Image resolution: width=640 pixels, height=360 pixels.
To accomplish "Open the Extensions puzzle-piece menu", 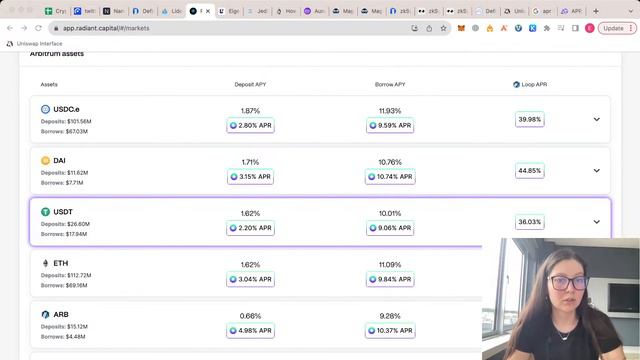I will pyautogui.click(x=547, y=28).
